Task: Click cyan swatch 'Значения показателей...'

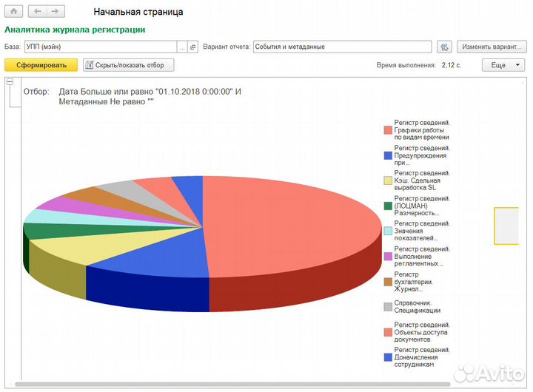Action: coord(388,231)
